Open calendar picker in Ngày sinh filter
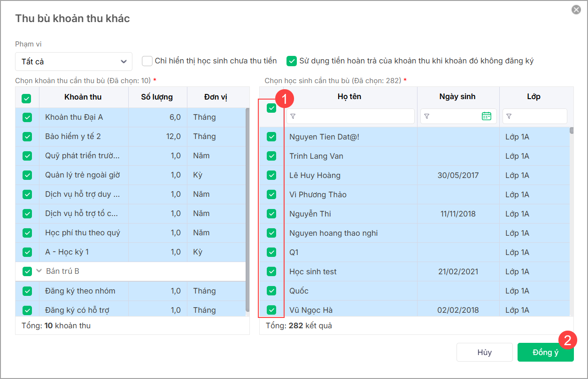Image resolution: width=588 pixels, height=379 pixels. pos(487,116)
